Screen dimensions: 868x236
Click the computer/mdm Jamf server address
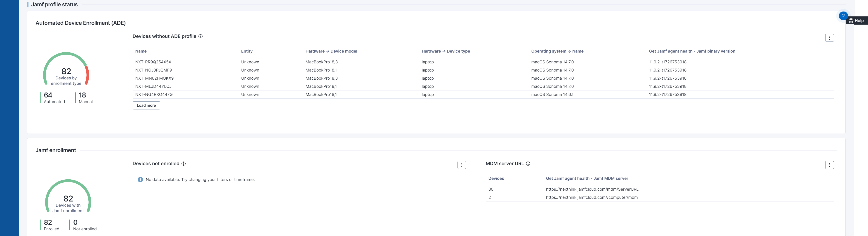click(x=592, y=197)
